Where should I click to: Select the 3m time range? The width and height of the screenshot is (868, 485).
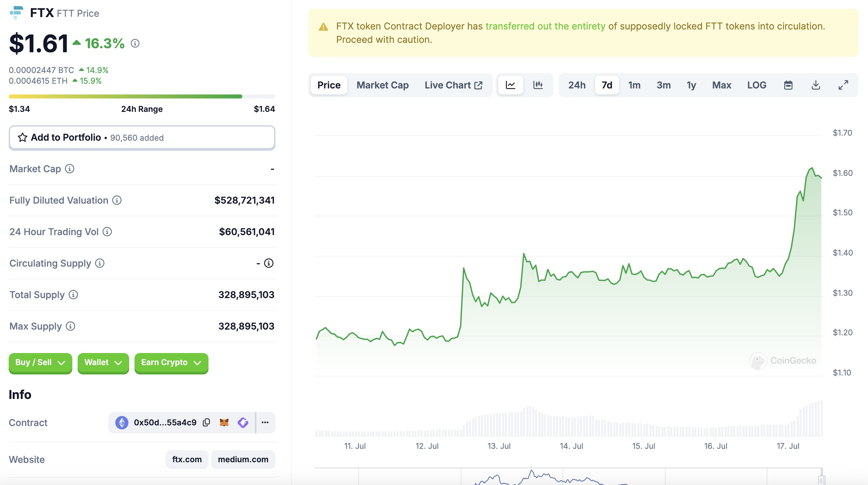coord(664,85)
